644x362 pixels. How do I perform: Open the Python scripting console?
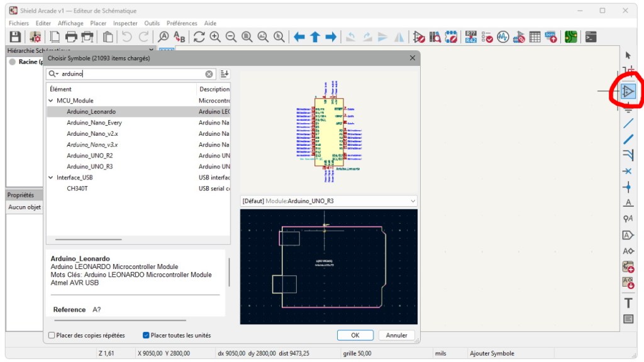pyautogui.click(x=590, y=36)
